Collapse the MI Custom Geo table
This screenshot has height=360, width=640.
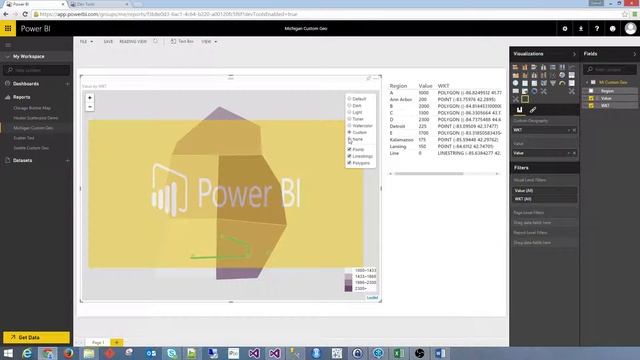point(587,82)
